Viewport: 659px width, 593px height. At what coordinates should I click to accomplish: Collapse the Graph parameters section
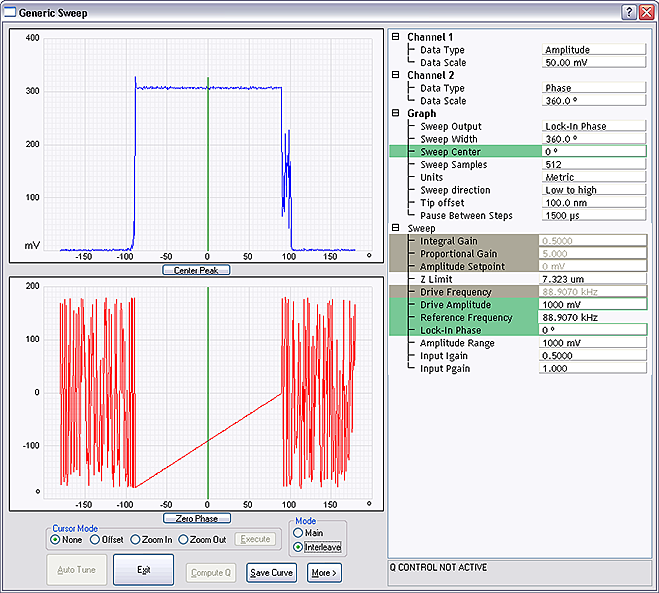[396, 113]
